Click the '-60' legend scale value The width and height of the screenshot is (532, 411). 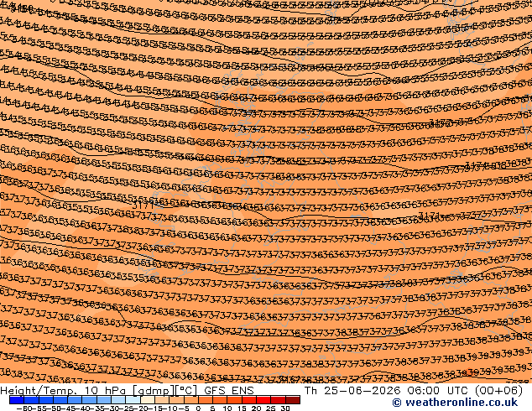point(24,408)
